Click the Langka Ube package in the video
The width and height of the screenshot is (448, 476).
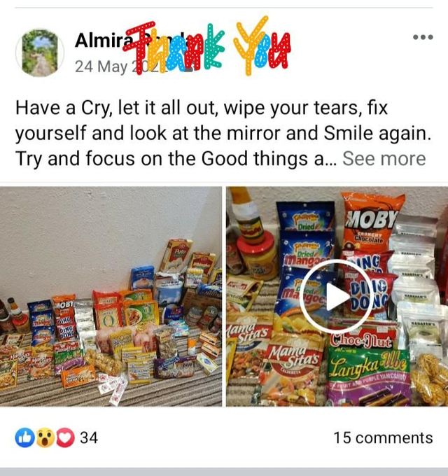[368, 375]
